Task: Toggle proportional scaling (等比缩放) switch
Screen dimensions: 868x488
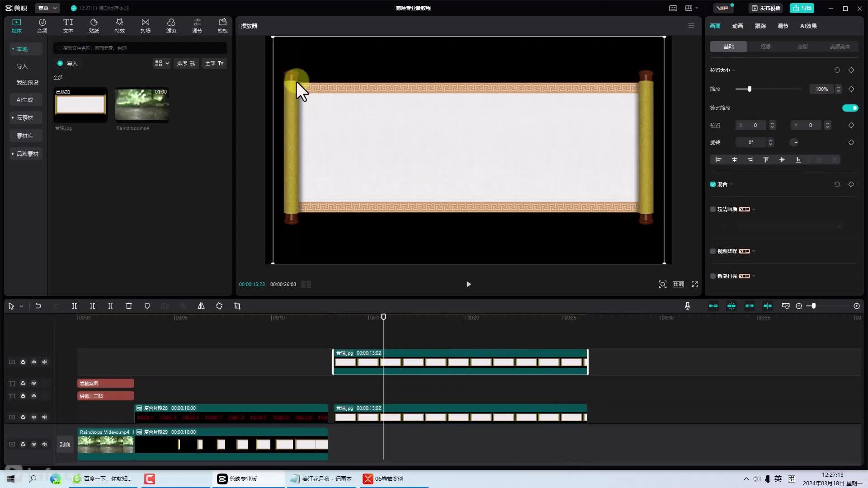Action: [850, 108]
